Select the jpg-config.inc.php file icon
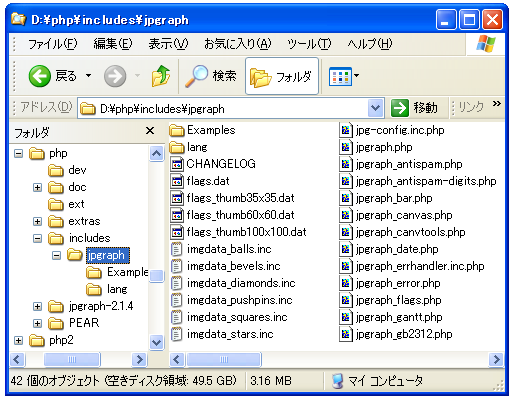The height and width of the screenshot is (398, 510). (346, 130)
